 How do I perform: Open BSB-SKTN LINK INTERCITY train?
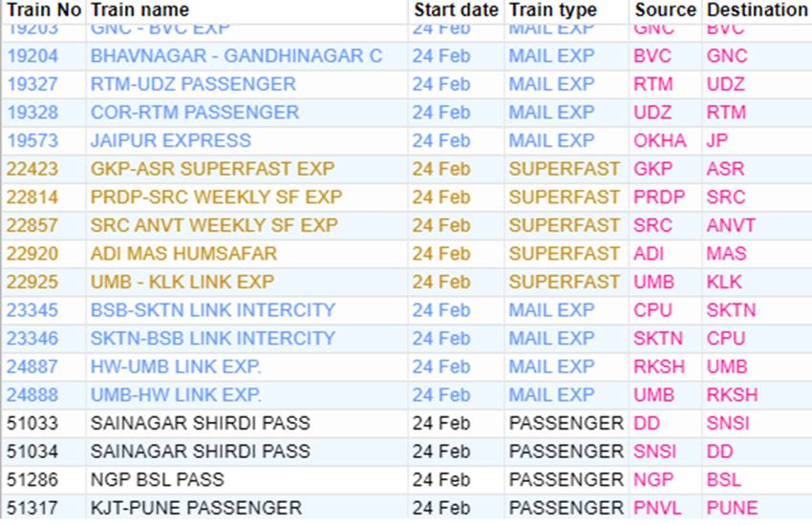point(213,310)
